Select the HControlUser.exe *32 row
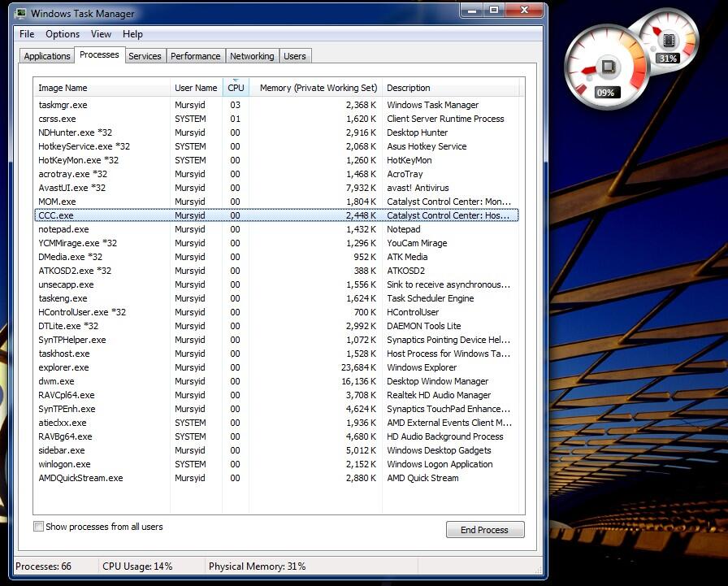 (x=277, y=312)
